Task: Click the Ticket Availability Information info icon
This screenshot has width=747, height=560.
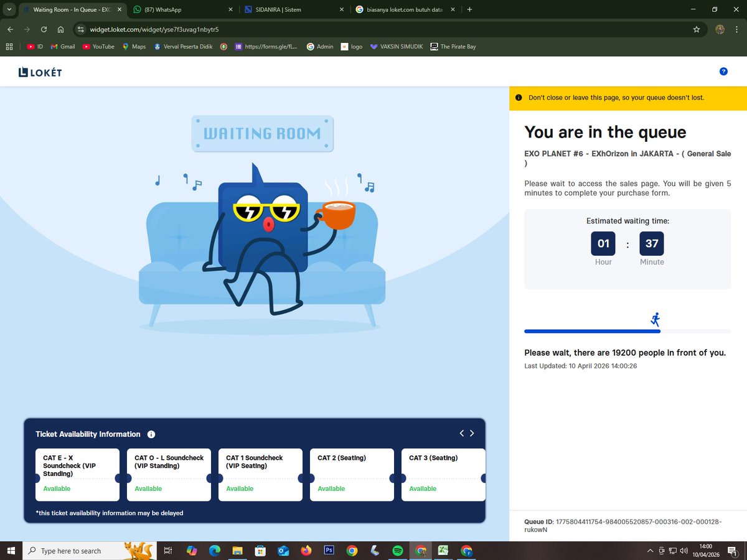Action: click(151, 434)
